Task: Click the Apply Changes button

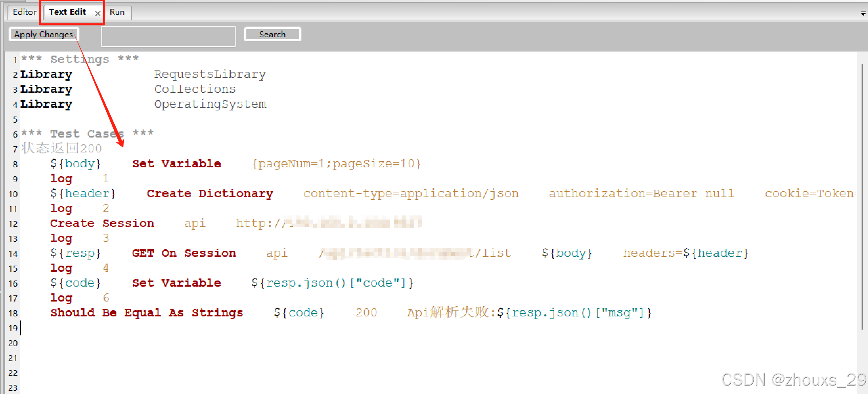Action: coord(44,34)
